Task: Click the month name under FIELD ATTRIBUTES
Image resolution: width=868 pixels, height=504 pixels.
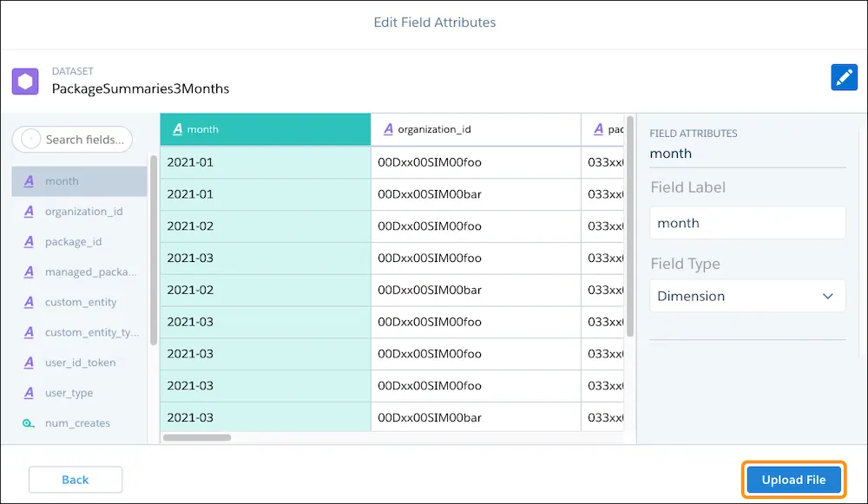Action: coord(670,154)
